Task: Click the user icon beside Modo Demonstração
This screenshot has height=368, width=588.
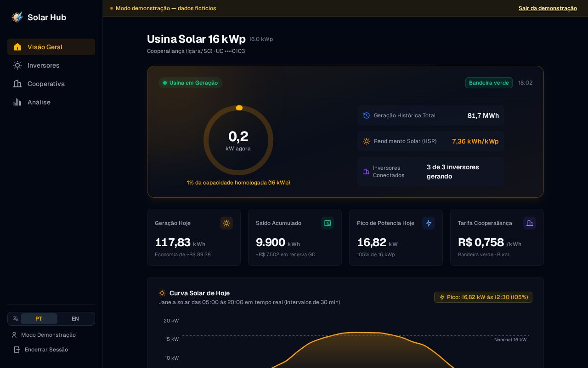Action: click(x=14, y=335)
